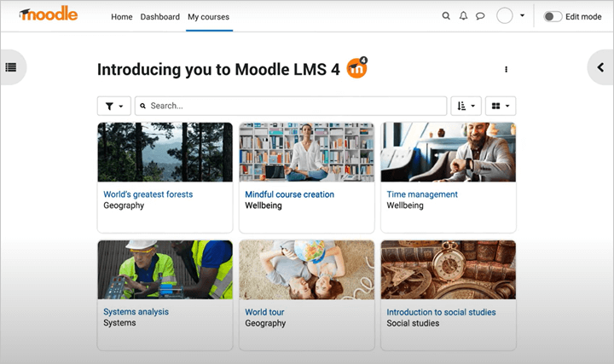Click the forest course thumbnail
This screenshot has width=614, height=364.
tap(165, 152)
